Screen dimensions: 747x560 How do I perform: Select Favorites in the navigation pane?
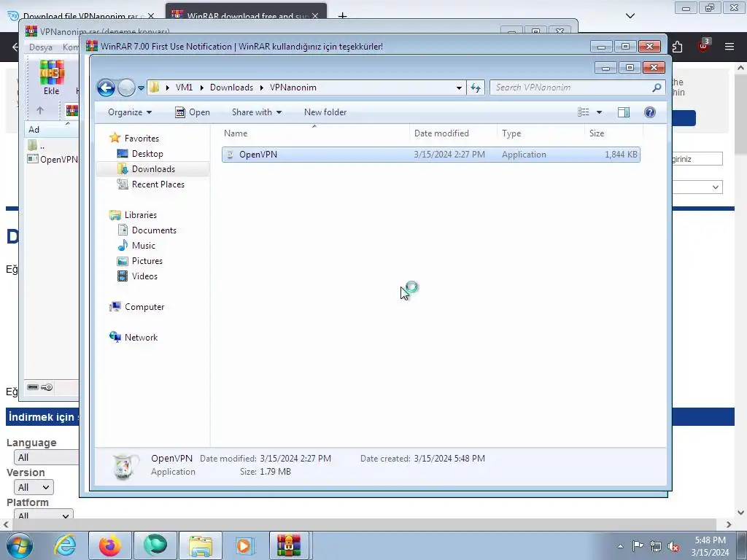[x=142, y=139]
